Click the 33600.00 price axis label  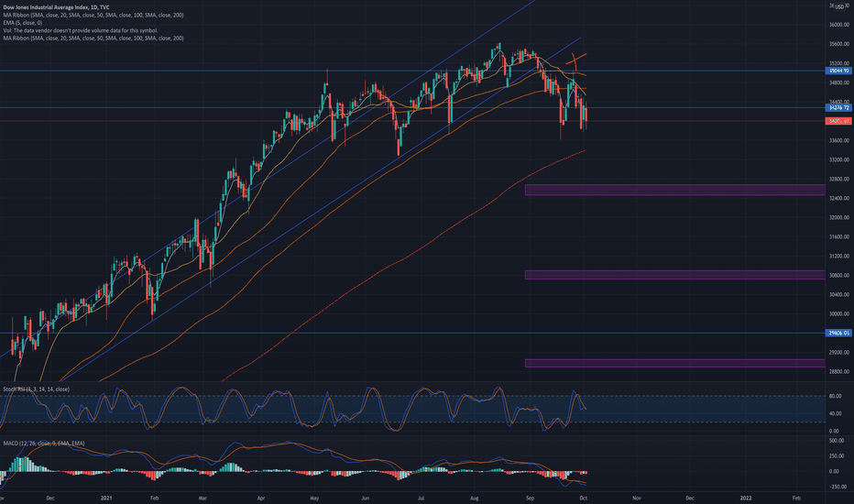click(839, 140)
